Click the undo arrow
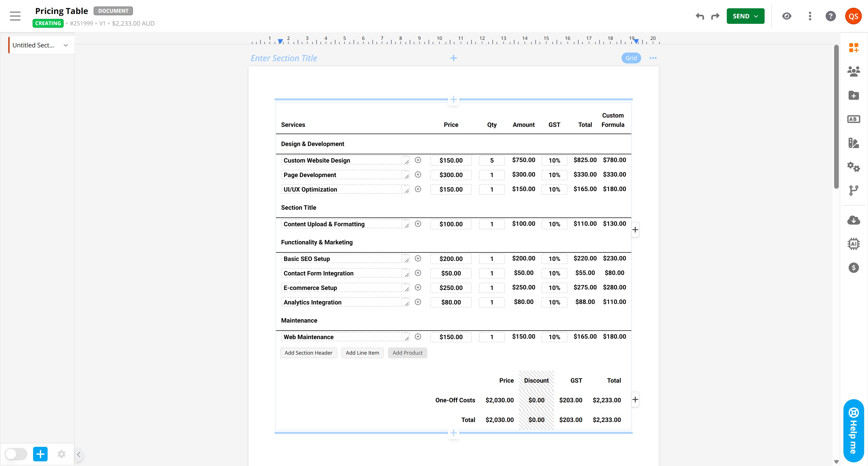The height and width of the screenshot is (466, 868). 700,16
